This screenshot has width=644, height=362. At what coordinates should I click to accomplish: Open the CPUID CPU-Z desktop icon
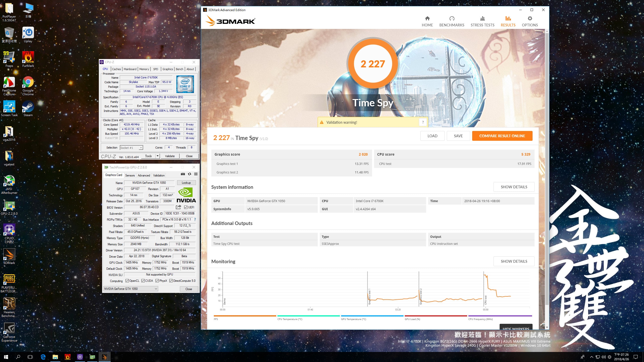point(9,234)
